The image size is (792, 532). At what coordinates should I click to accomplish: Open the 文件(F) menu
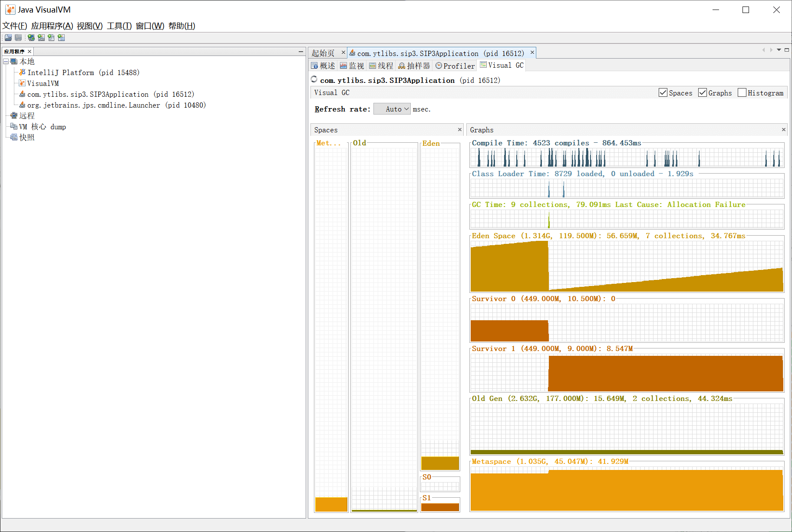pyautogui.click(x=15, y=26)
